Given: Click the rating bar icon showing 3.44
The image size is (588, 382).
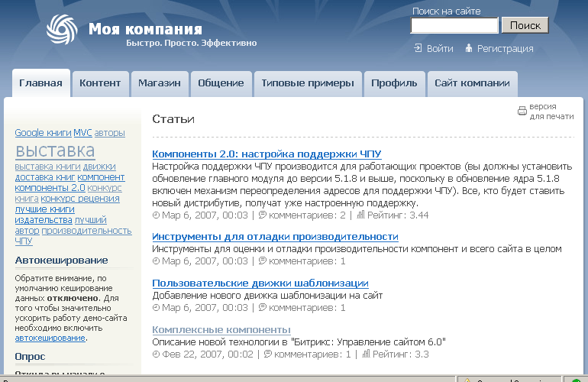Looking at the screenshot, I should pos(361,215).
